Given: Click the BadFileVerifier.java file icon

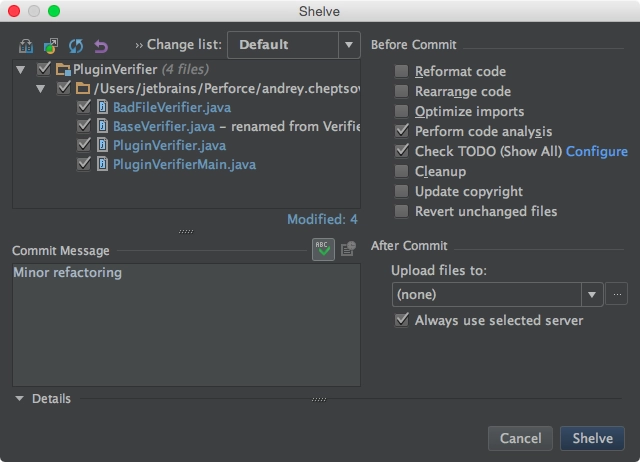Looking at the screenshot, I should 102,107.
